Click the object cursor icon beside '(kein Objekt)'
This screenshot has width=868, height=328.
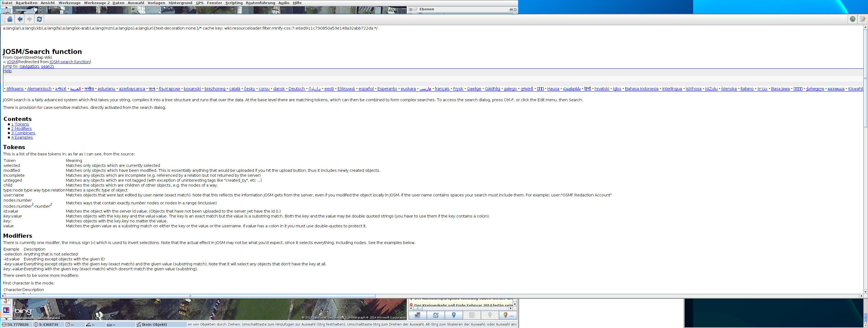[x=138, y=325]
